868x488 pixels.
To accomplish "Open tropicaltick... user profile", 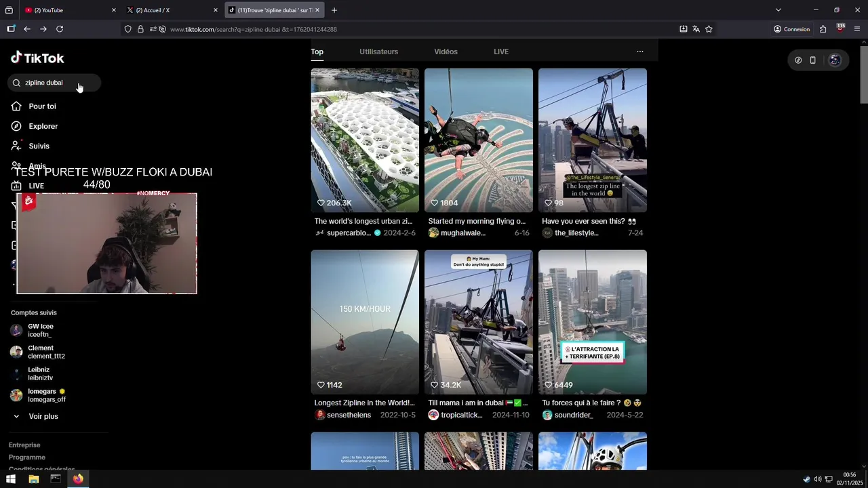I will pos(463,415).
